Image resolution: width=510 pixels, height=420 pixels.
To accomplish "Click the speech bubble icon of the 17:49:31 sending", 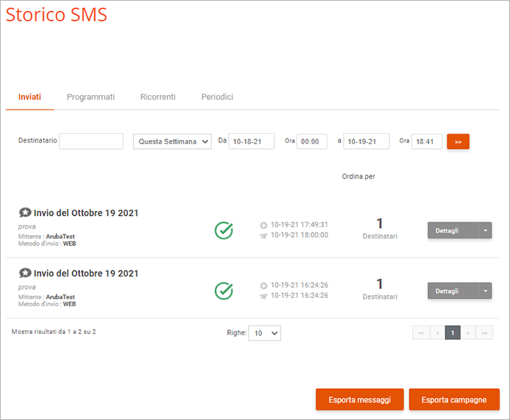I will 25,212.
